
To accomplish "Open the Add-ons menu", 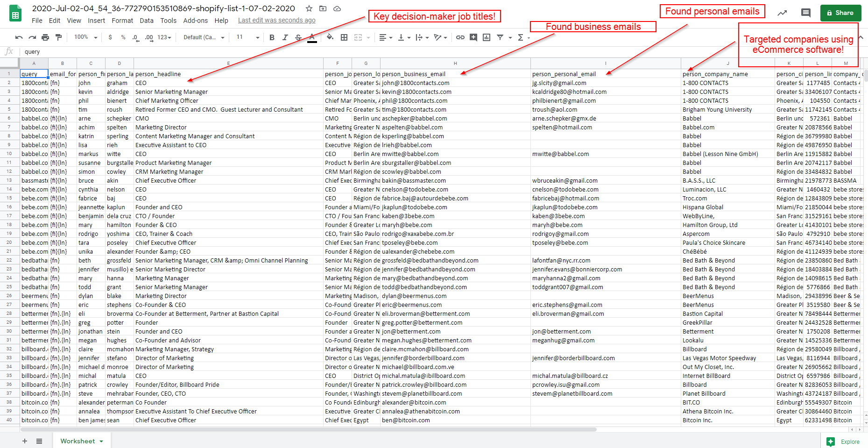I will (195, 21).
